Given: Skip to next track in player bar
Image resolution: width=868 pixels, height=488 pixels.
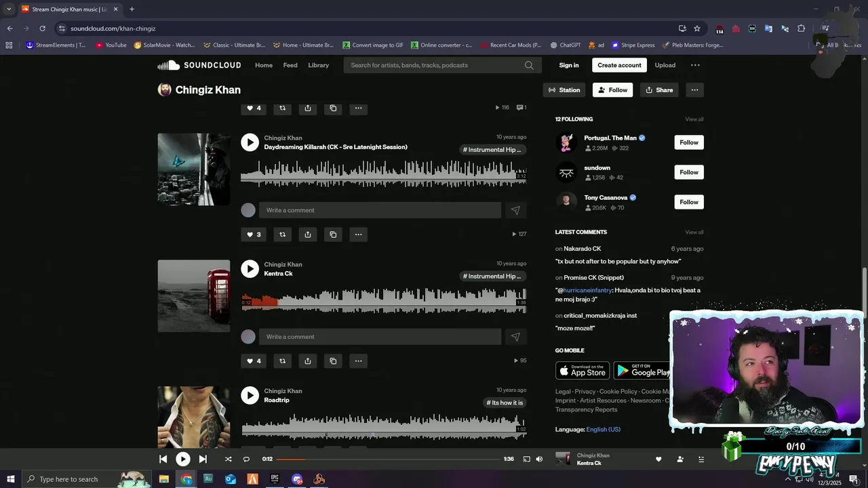Looking at the screenshot, I should click(203, 459).
